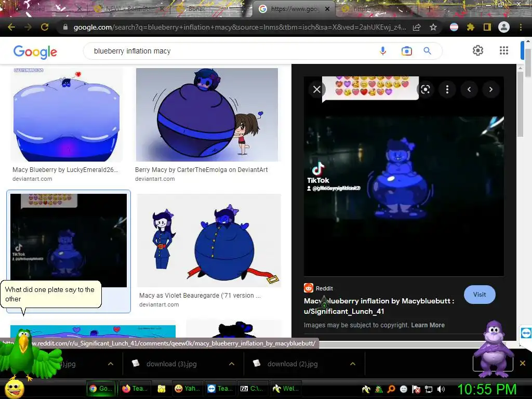532x399 pixels.
Task: Select the TikTok dark thumbnail in results
Action: (69, 240)
